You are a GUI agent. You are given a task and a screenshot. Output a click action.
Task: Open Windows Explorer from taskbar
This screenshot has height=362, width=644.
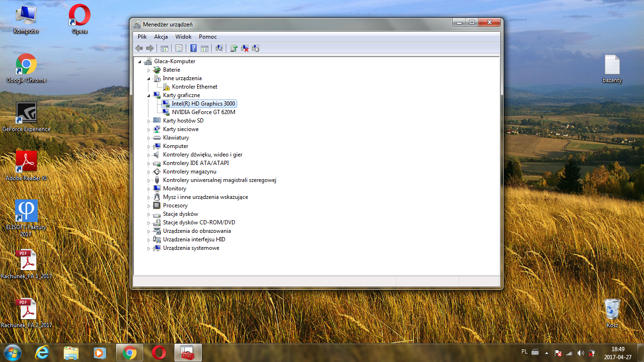(x=71, y=353)
